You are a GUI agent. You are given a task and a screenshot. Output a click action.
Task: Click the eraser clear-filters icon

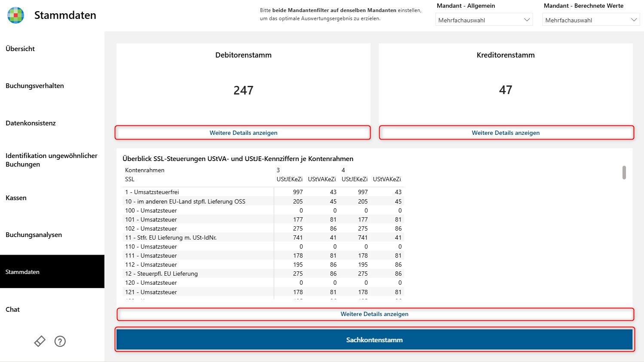point(40,341)
